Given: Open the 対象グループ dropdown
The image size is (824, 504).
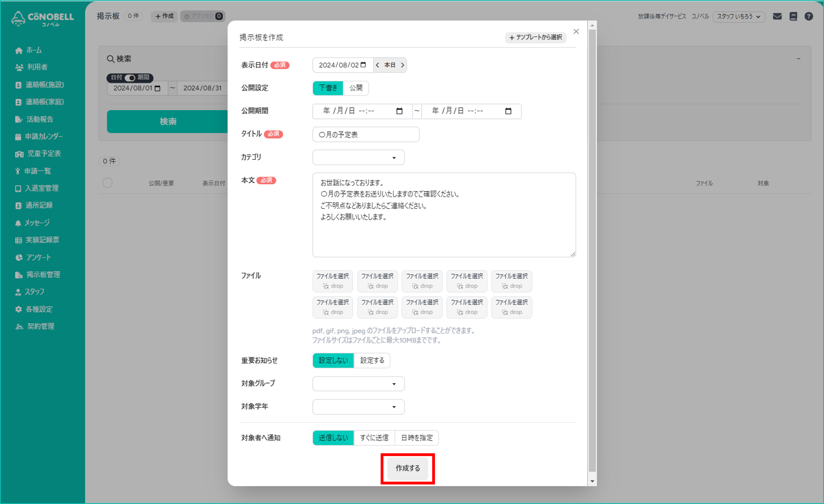Looking at the screenshot, I should click(x=358, y=384).
